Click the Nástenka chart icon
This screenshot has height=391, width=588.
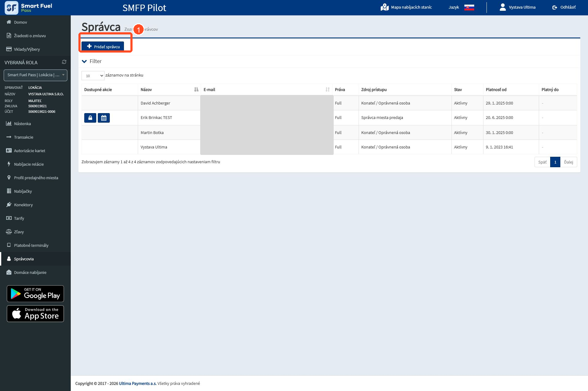click(9, 124)
